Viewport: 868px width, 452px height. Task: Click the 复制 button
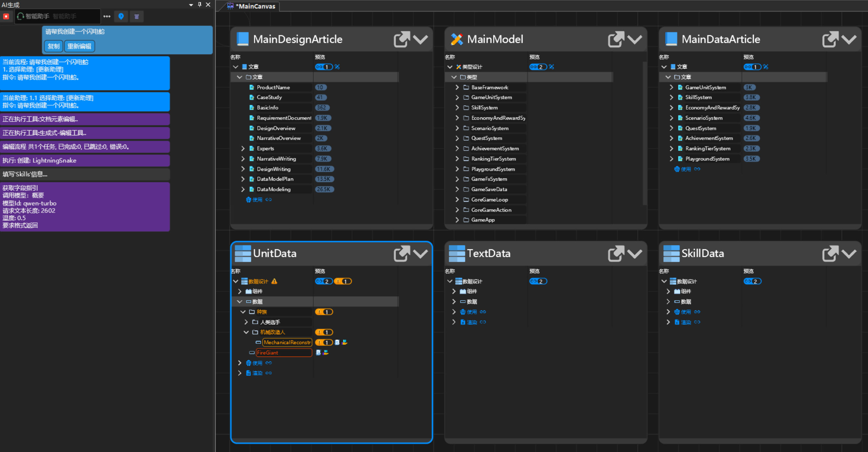pyautogui.click(x=53, y=46)
